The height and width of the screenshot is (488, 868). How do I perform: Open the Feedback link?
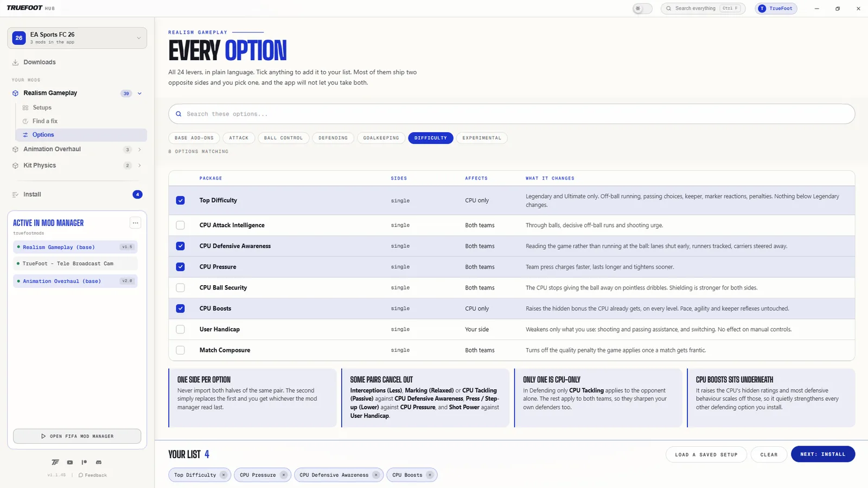[x=93, y=476]
